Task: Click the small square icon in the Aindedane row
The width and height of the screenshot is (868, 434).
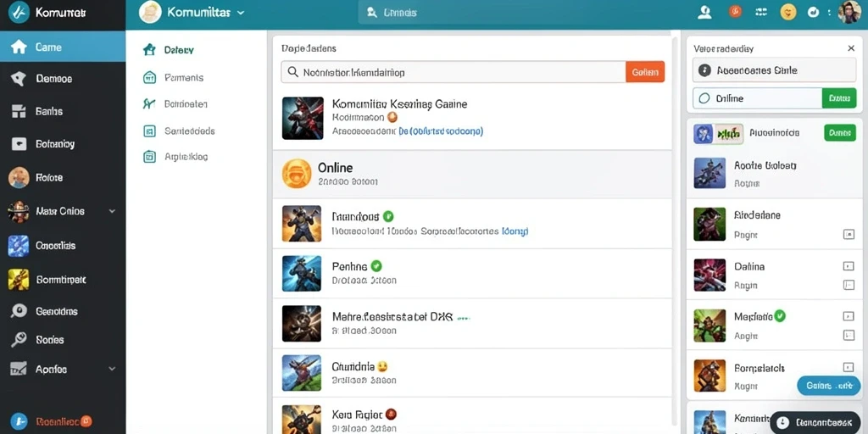Action: point(849,235)
